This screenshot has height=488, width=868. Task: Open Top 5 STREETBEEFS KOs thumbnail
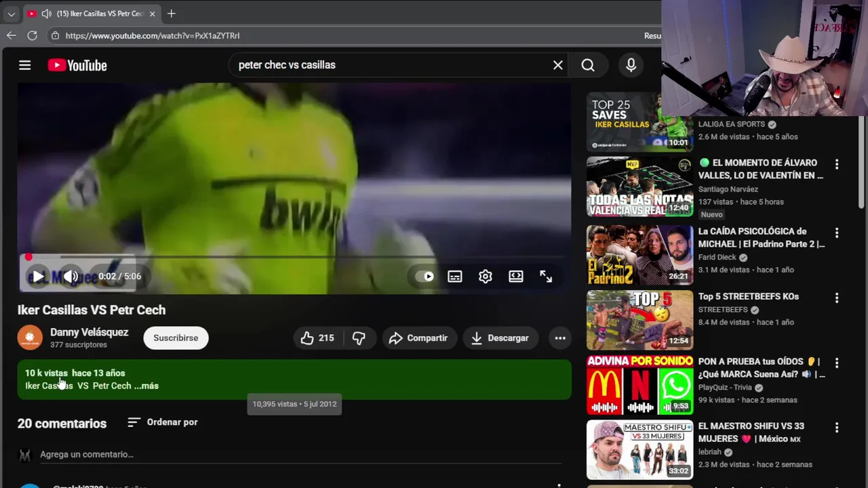coord(639,320)
